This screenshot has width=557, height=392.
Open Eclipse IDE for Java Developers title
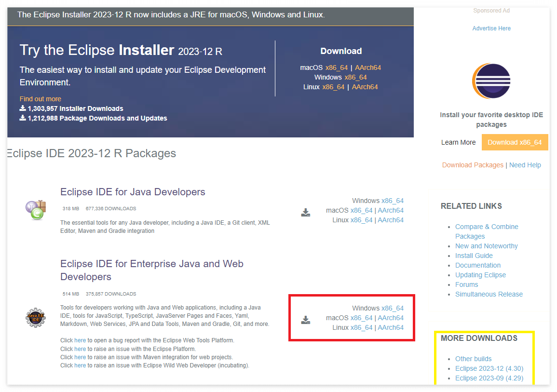click(133, 192)
